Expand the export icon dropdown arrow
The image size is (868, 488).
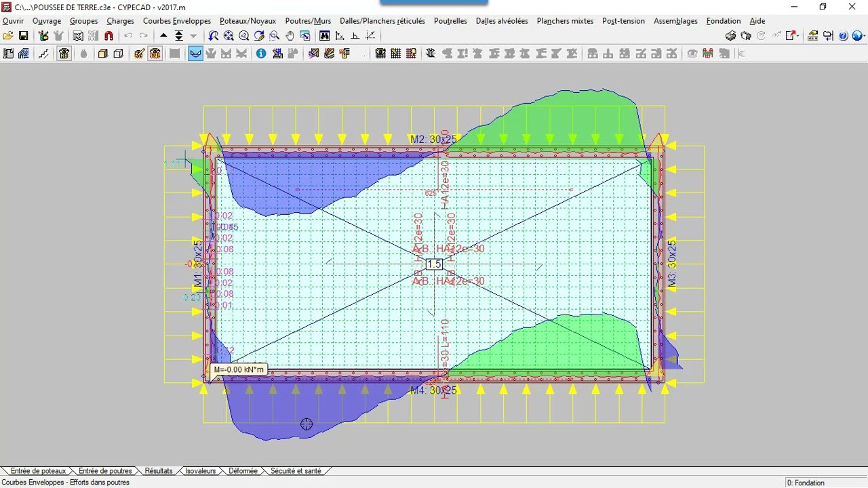click(798, 36)
